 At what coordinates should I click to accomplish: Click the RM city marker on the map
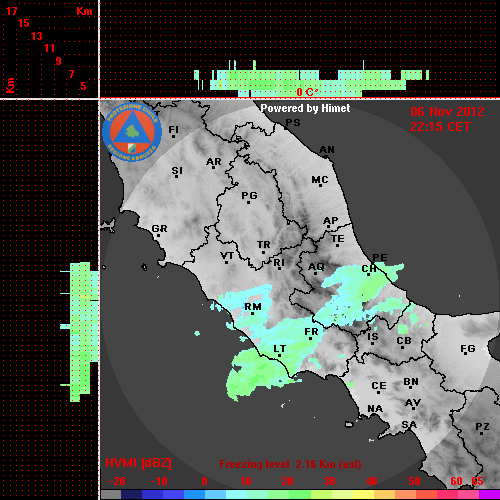(x=252, y=313)
